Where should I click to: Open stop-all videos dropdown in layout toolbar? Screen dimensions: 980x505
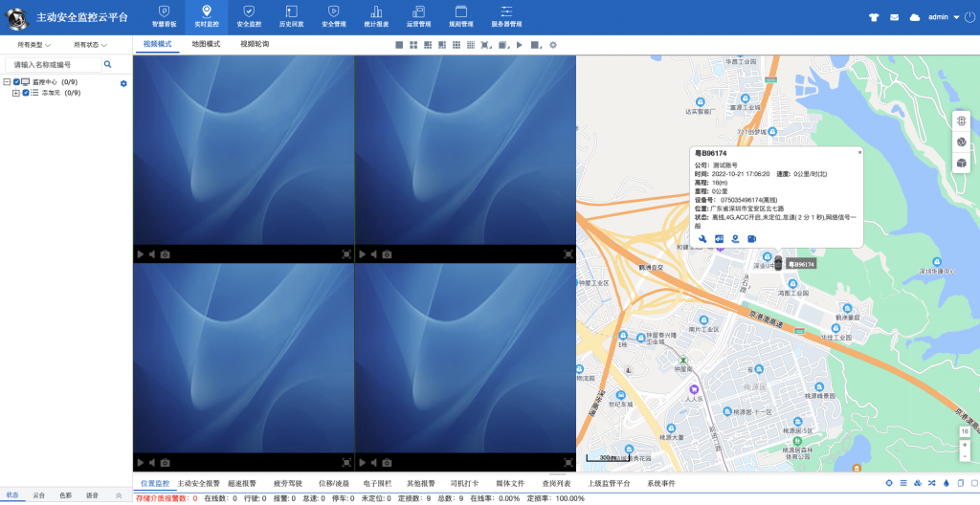pos(536,45)
